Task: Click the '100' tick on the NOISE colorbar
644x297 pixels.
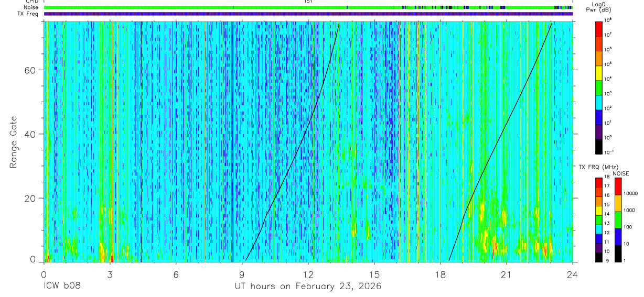Action: [628, 227]
